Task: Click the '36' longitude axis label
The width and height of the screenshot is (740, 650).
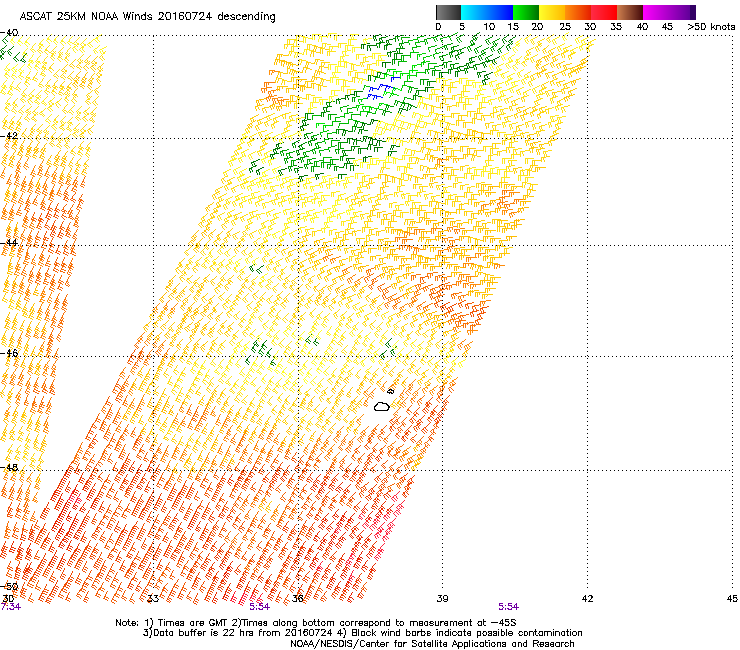Action: (298, 599)
